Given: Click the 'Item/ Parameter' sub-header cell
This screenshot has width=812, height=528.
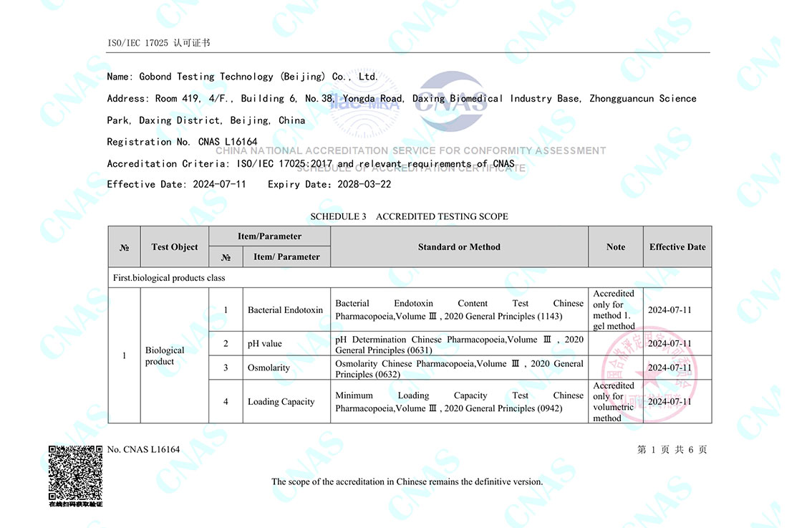Looking at the screenshot, I should [286, 256].
